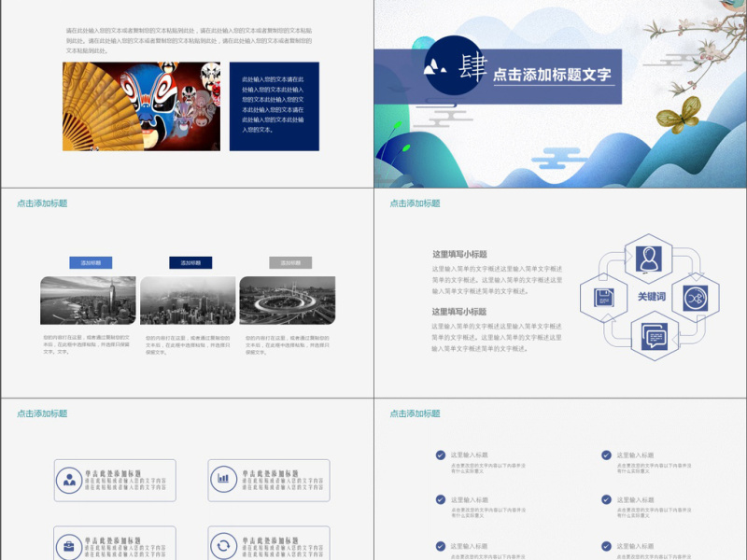Select the person icon in the top hexagon
This screenshot has width=747, height=560.
click(648, 258)
